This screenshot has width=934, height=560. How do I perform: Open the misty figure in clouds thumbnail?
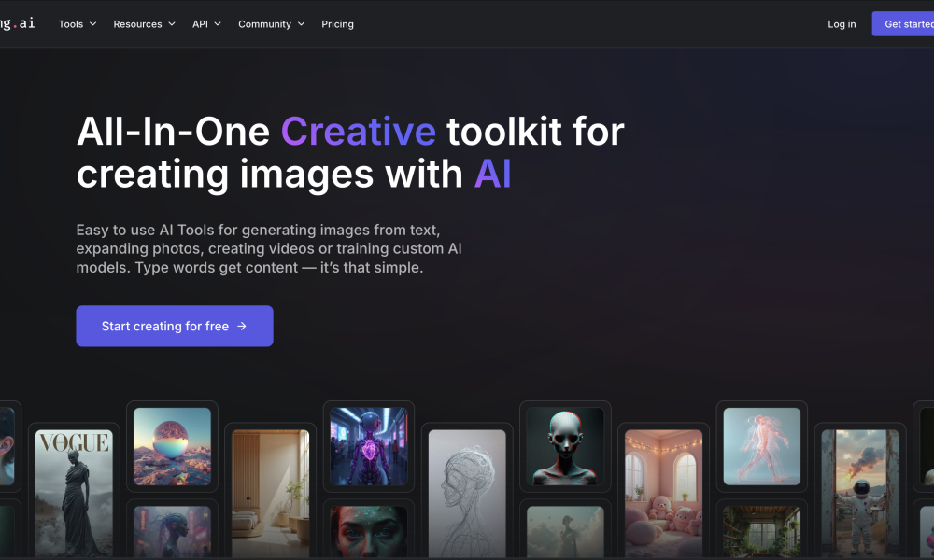[x=565, y=532]
